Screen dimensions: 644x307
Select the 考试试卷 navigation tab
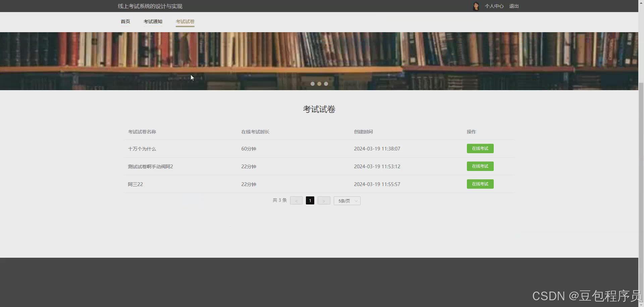pyautogui.click(x=185, y=21)
